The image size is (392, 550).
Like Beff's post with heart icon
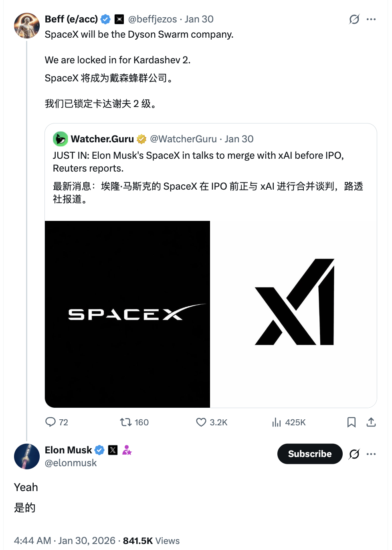[x=201, y=422]
